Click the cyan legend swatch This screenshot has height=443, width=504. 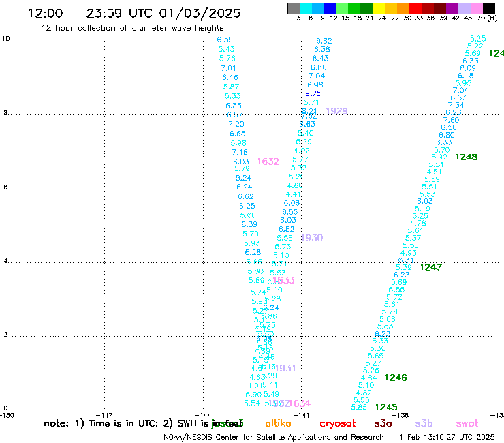click(x=306, y=8)
